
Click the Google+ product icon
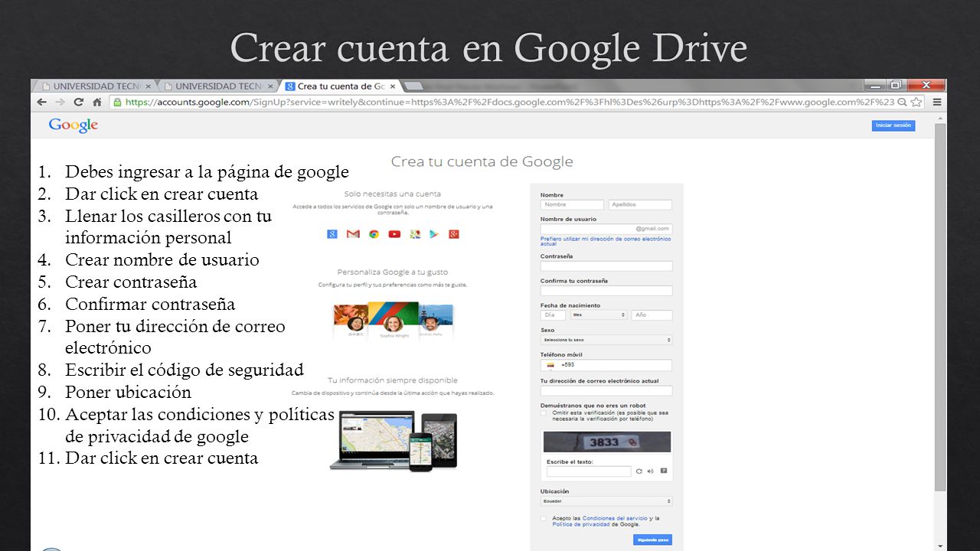click(453, 234)
